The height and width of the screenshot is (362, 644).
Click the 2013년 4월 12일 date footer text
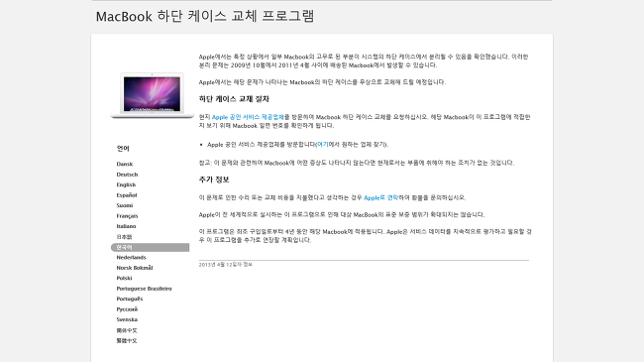226,265
